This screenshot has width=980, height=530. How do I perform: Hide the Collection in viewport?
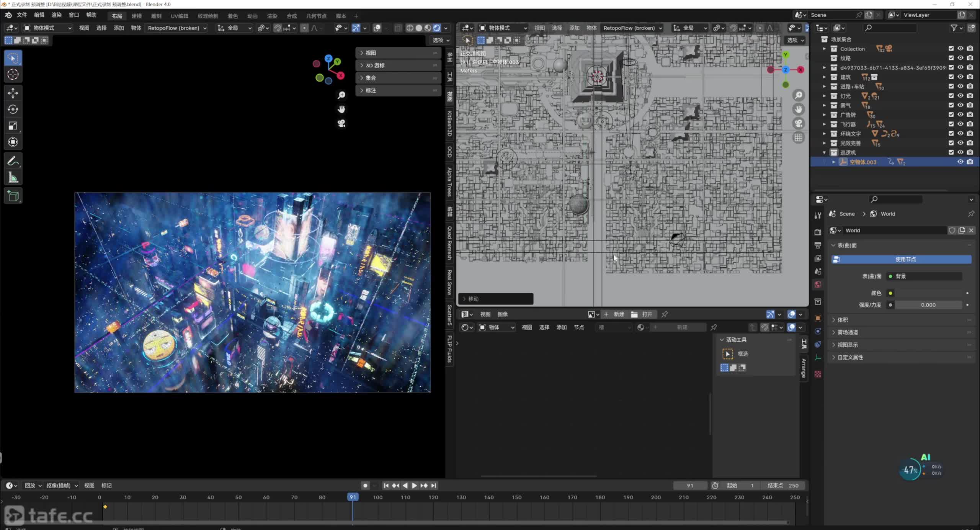pyautogui.click(x=960, y=49)
